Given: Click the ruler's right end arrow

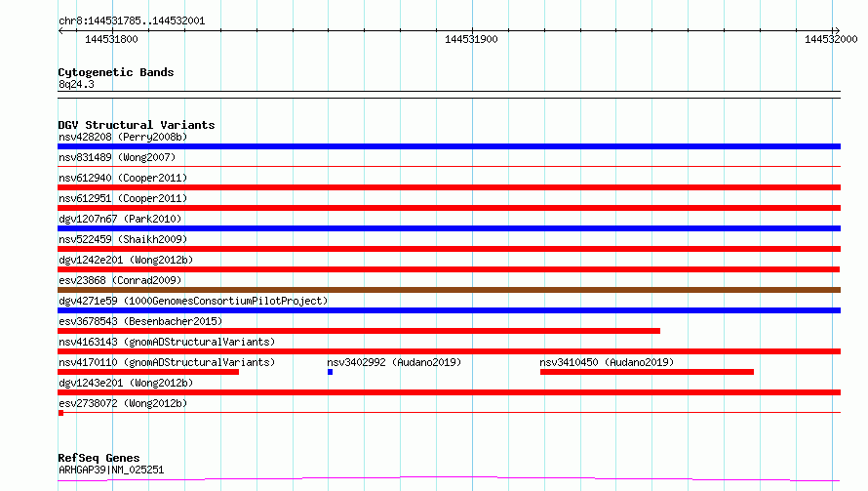Looking at the screenshot, I should point(837,31).
